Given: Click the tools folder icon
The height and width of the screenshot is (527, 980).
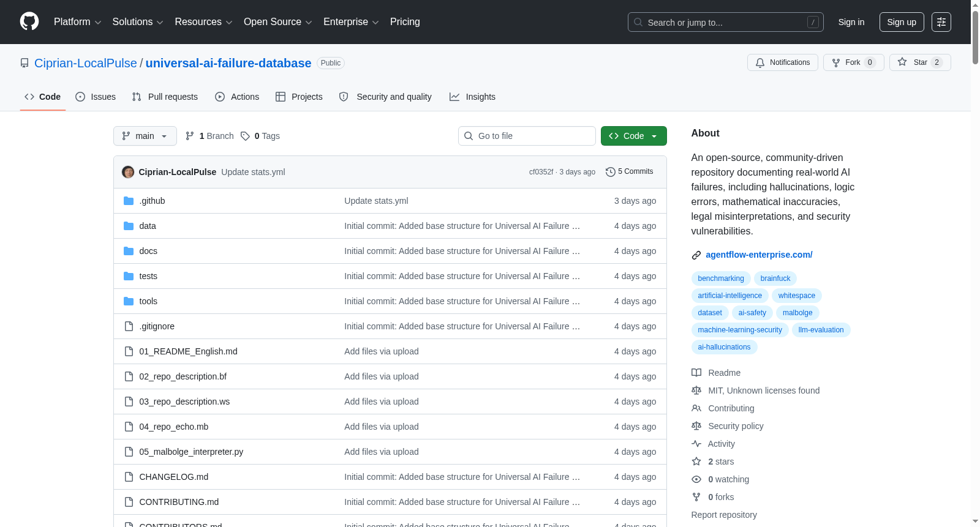Looking at the screenshot, I should 129,301.
